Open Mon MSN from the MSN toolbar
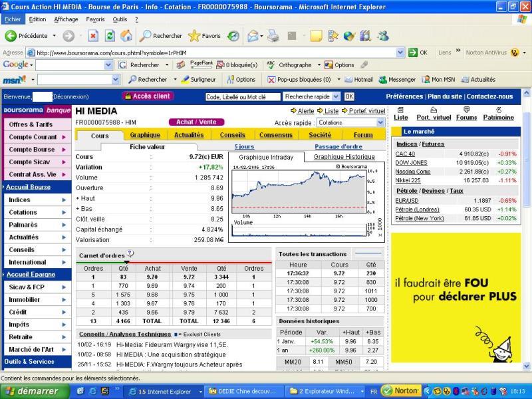This screenshot has width=532, height=399. point(438,80)
